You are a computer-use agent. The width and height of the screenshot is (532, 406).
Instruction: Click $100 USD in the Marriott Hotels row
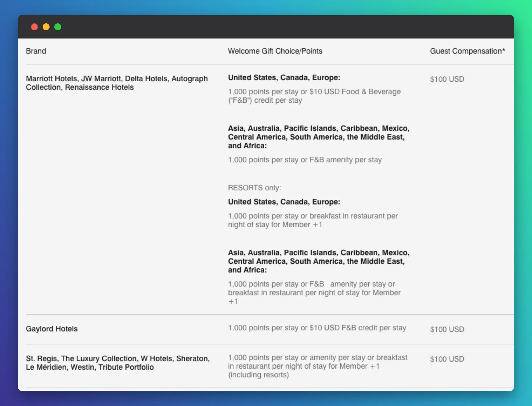click(x=447, y=79)
